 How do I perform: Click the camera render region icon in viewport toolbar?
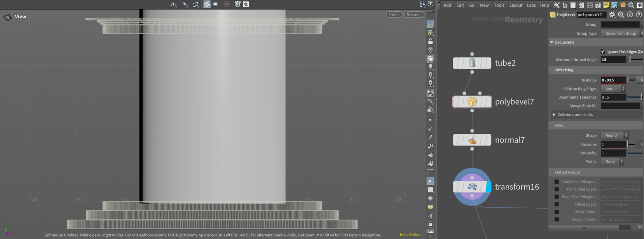pos(215,4)
